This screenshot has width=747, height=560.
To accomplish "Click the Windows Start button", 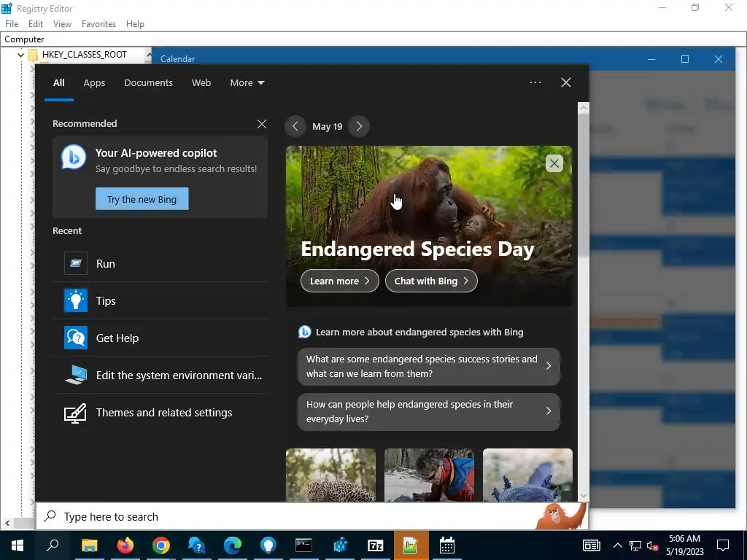I will pyautogui.click(x=18, y=545).
